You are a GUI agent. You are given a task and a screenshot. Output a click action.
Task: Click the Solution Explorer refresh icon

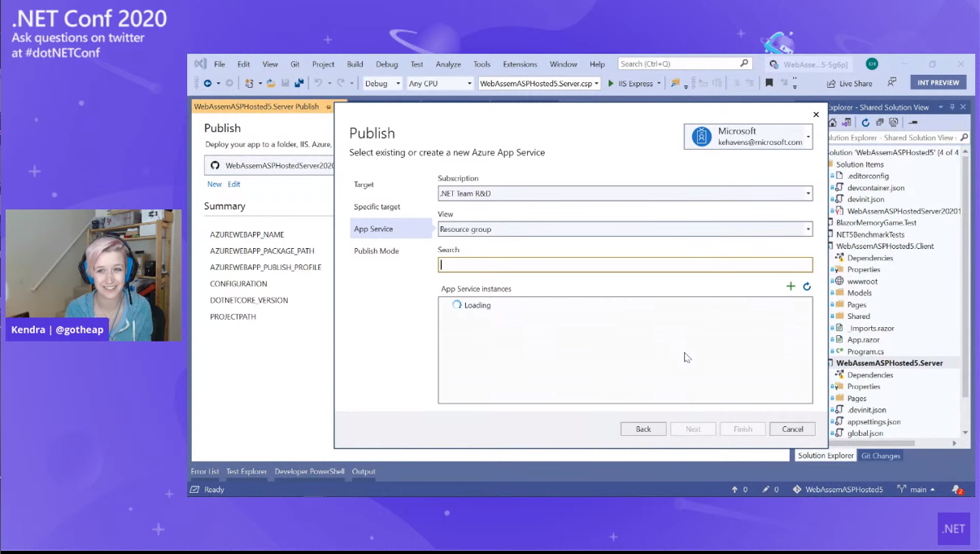(865, 122)
